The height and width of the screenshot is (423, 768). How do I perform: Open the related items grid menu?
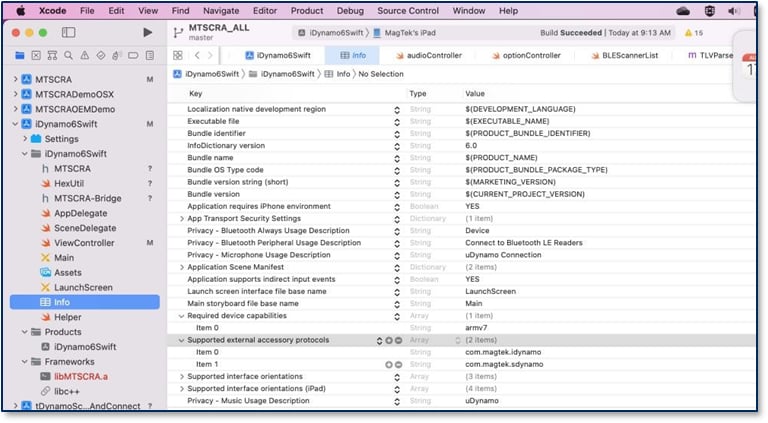178,55
